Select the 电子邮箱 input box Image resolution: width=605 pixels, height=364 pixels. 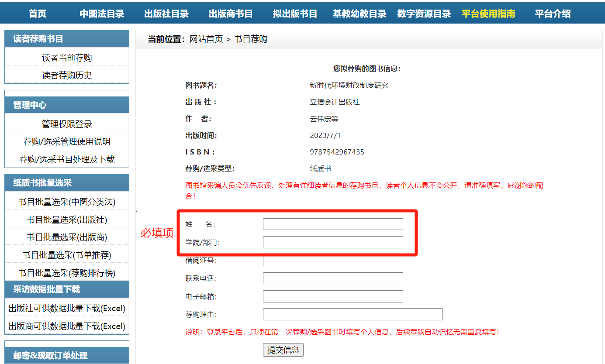[332, 297]
